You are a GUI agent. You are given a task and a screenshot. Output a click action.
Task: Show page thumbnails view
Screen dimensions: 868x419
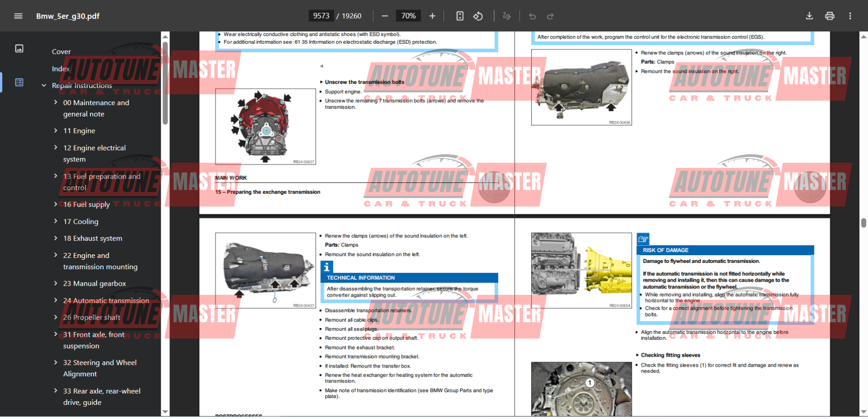[x=19, y=48]
